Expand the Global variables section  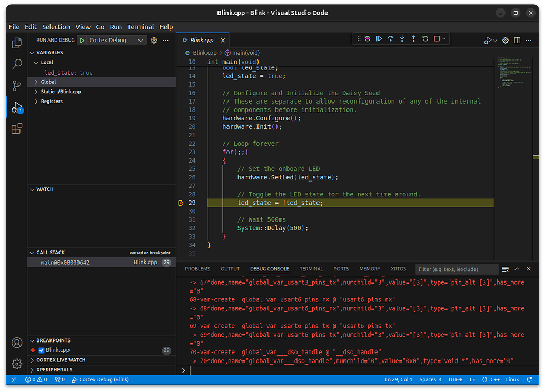(x=48, y=82)
